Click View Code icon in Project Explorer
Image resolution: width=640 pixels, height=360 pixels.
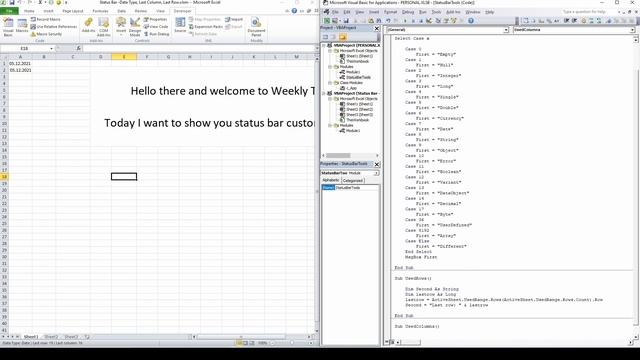(326, 37)
